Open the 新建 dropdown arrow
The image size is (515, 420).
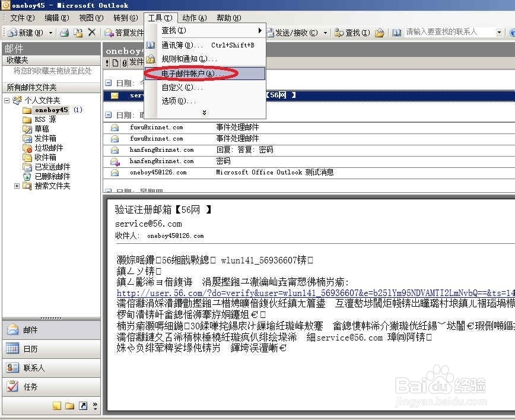click(x=50, y=33)
